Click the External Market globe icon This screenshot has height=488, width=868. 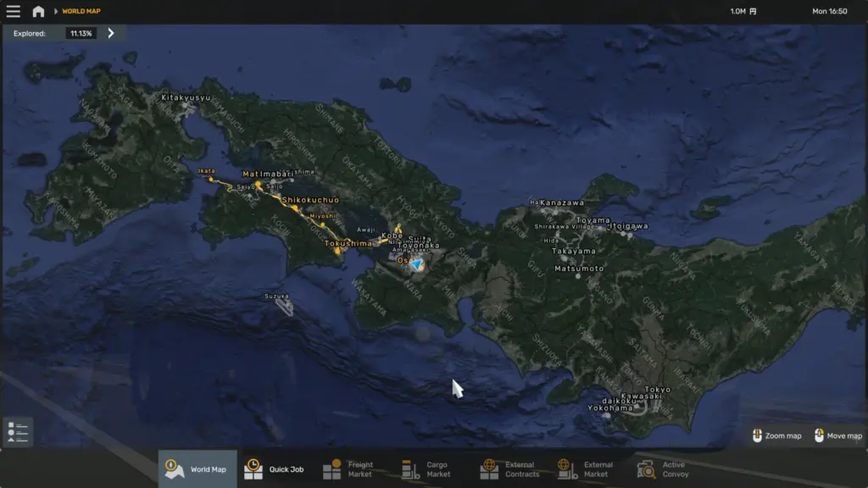pos(567,469)
